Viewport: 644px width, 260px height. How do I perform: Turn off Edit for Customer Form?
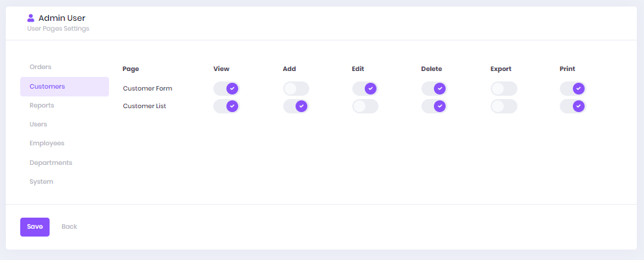tap(365, 89)
